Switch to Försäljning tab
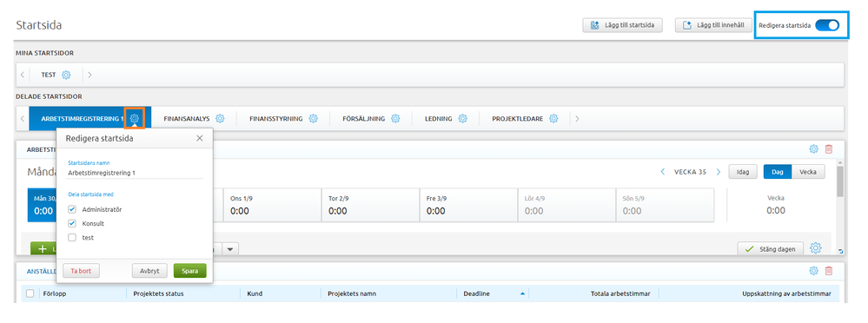This screenshot has width=868, height=323. (364, 118)
